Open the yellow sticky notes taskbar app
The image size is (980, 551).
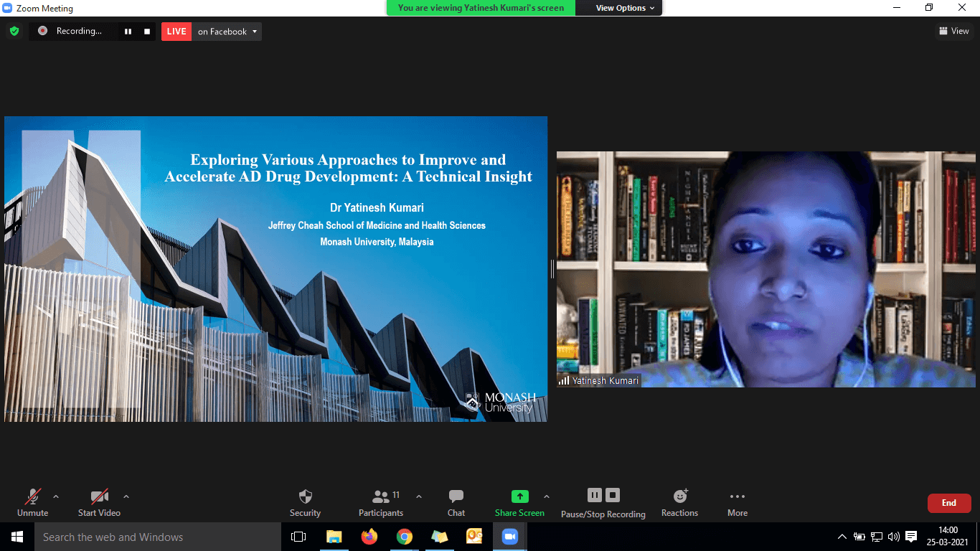[x=440, y=537]
